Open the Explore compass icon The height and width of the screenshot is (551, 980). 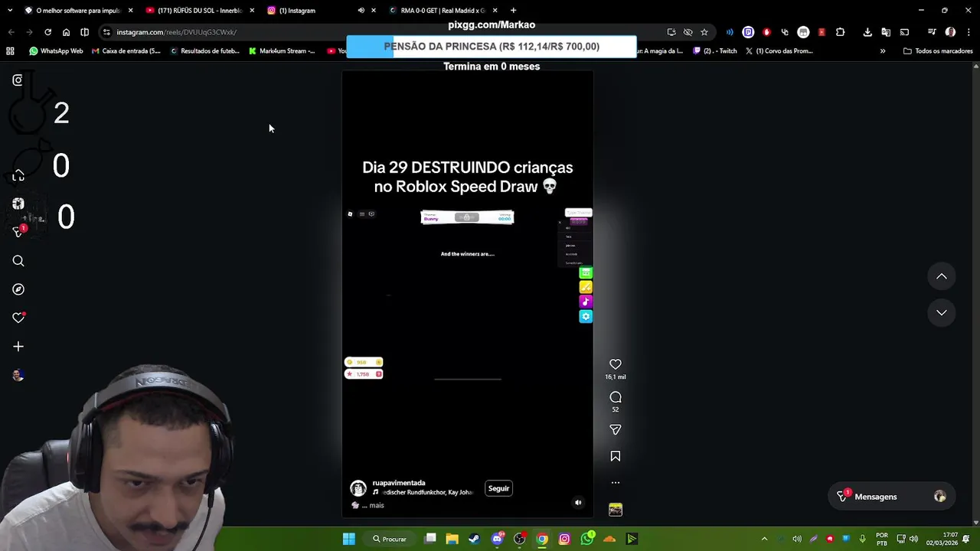click(x=18, y=289)
